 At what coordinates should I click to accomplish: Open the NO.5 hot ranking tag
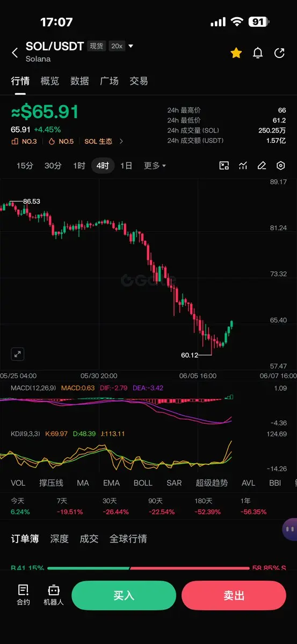pyautogui.click(x=61, y=142)
